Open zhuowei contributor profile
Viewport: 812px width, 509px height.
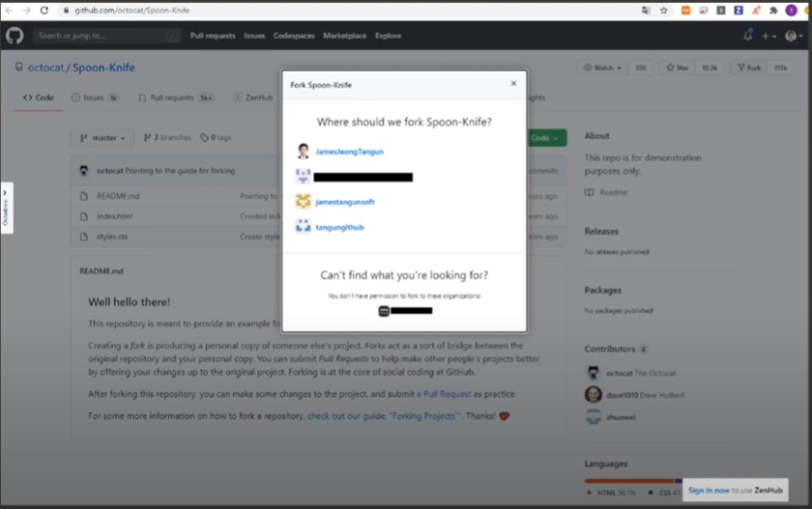tap(621, 417)
